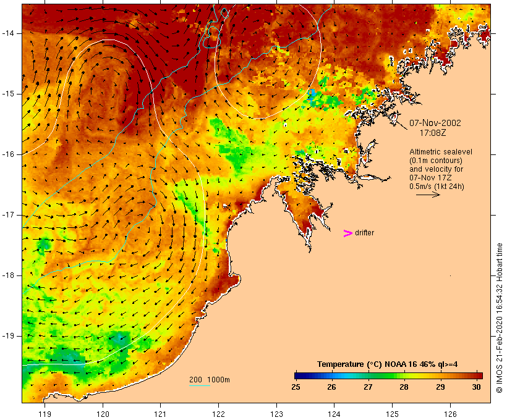Click the colorbar label '29'
Screen dimensions: 507x420
pos(440,387)
